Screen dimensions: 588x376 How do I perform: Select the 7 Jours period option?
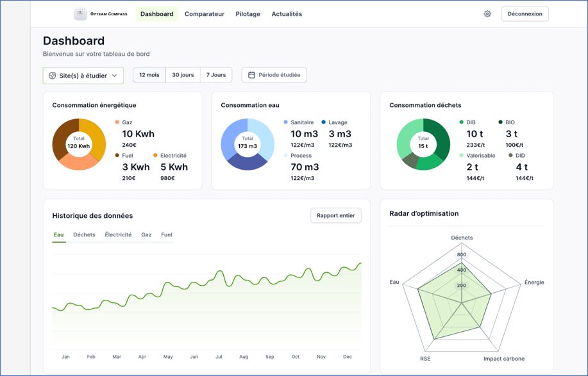click(216, 75)
